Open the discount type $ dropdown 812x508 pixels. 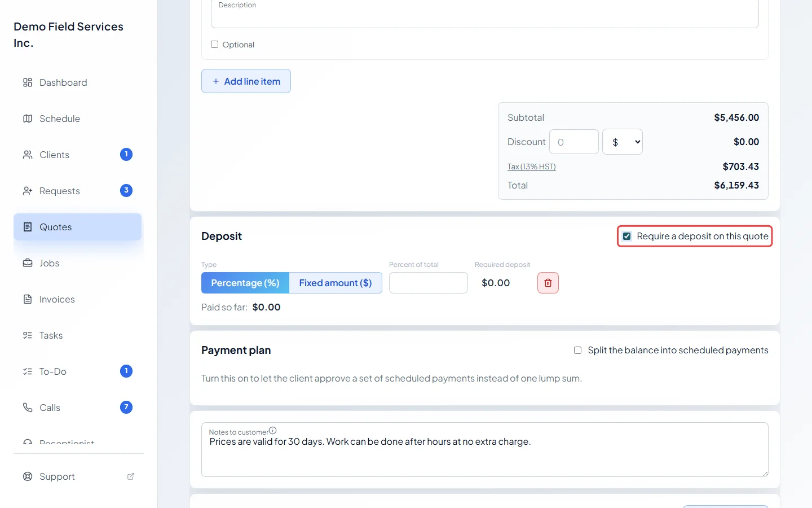(623, 142)
